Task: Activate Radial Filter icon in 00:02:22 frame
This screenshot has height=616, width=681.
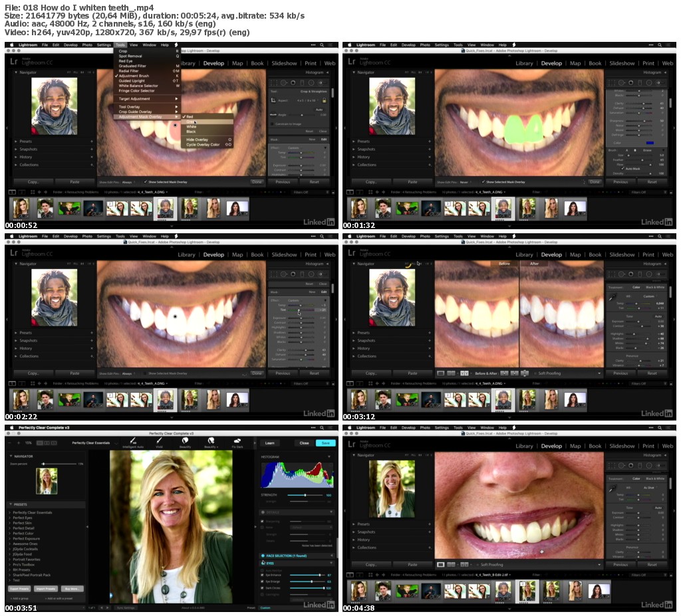Action: [x=311, y=274]
